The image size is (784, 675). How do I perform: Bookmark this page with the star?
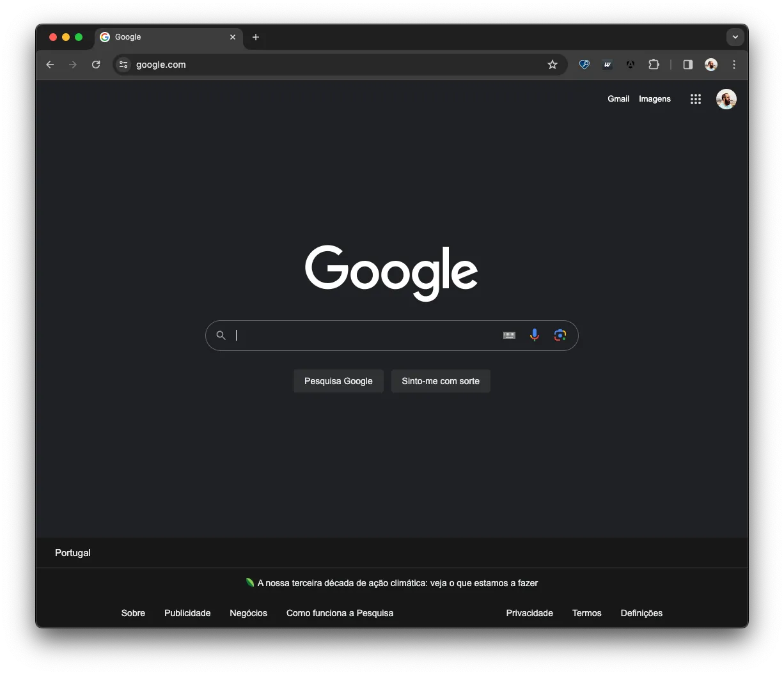[x=553, y=65]
